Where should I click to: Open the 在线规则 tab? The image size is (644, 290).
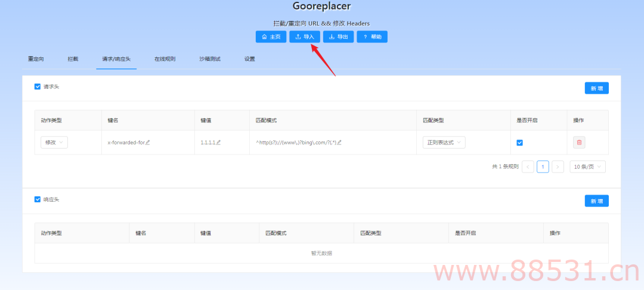point(165,58)
